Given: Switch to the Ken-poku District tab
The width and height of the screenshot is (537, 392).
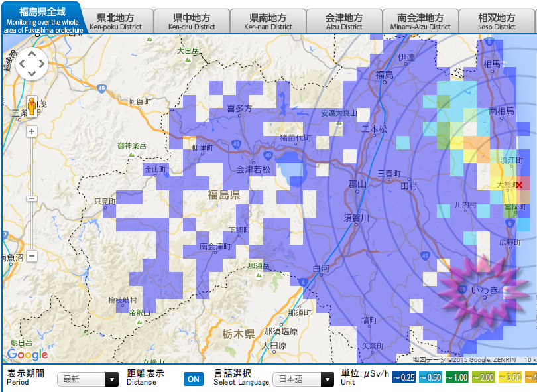Looking at the screenshot, I should [116, 21].
